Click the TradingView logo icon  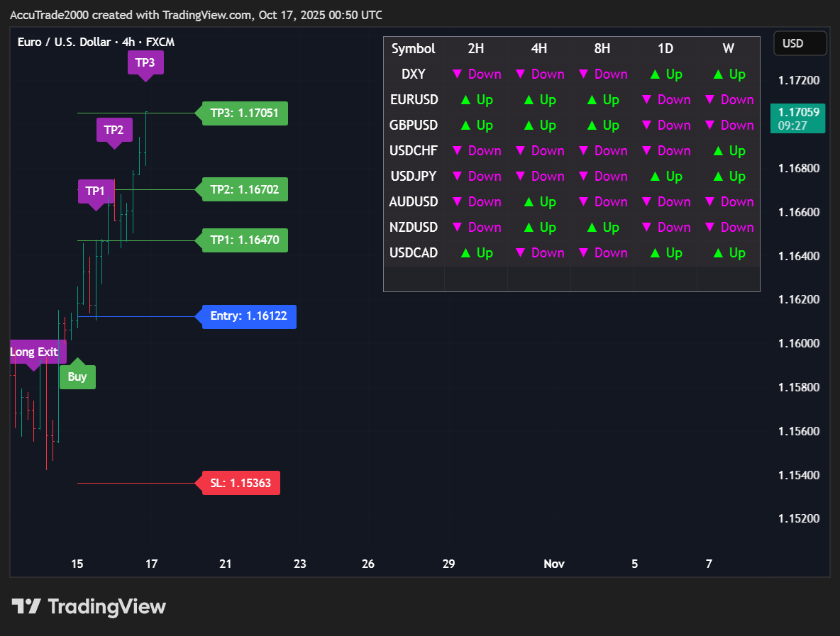(26, 607)
